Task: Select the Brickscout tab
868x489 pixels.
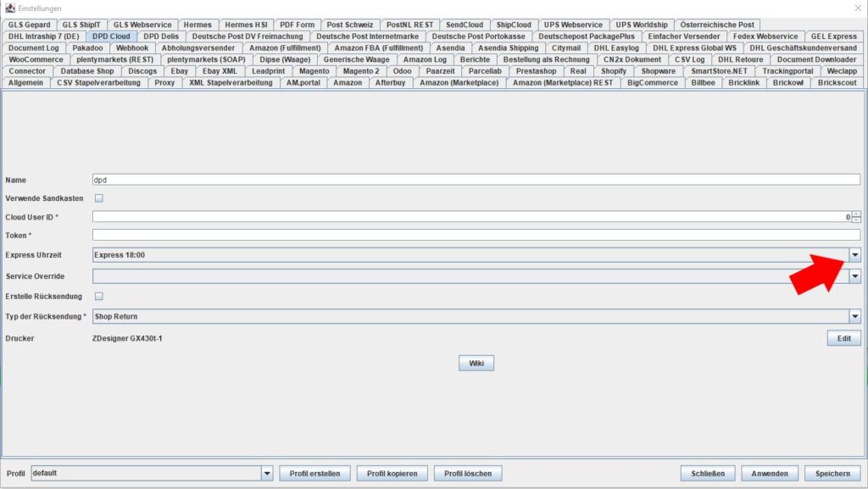Action: [837, 83]
